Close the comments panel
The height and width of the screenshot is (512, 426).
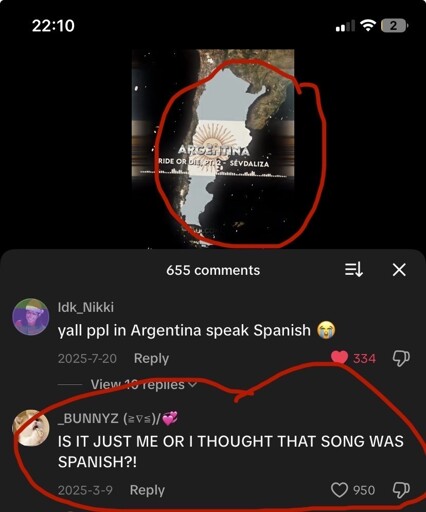pos(399,270)
